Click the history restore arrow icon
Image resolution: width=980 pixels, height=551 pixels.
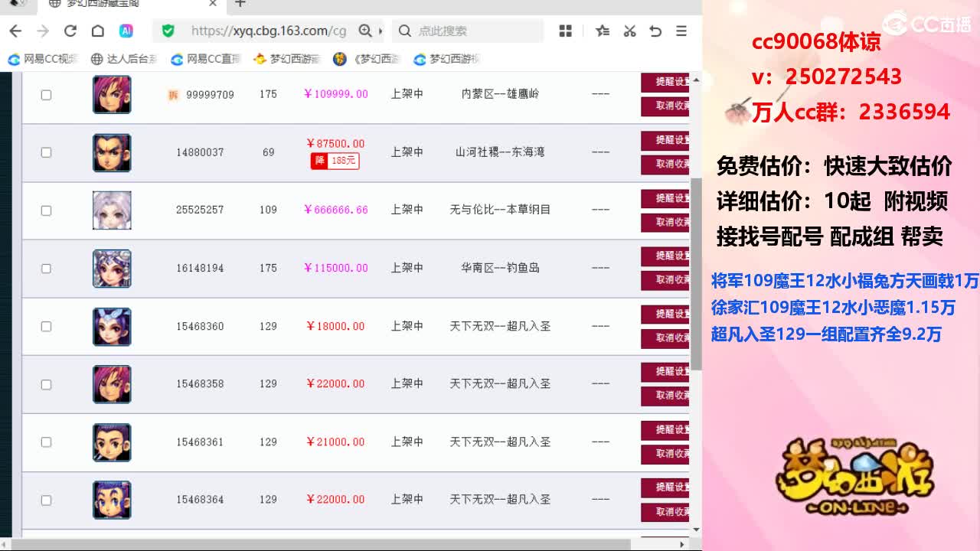(656, 31)
